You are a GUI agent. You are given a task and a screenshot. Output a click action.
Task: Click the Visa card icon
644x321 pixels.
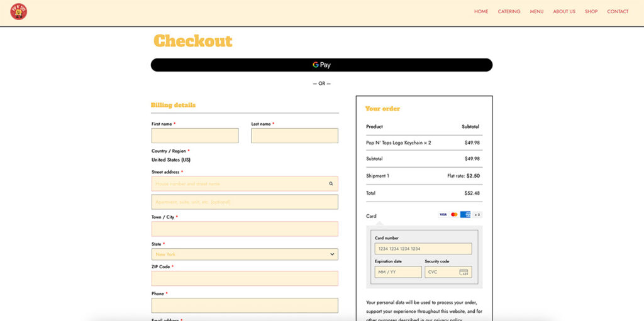443,215
